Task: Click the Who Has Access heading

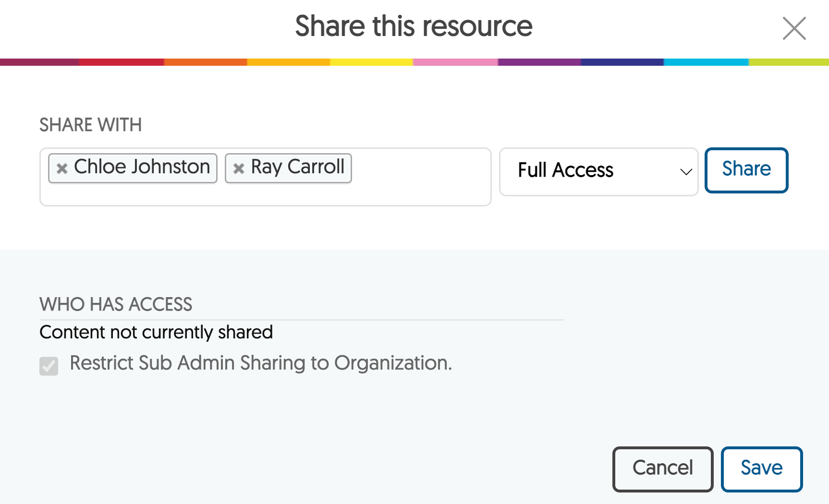Action: (116, 304)
